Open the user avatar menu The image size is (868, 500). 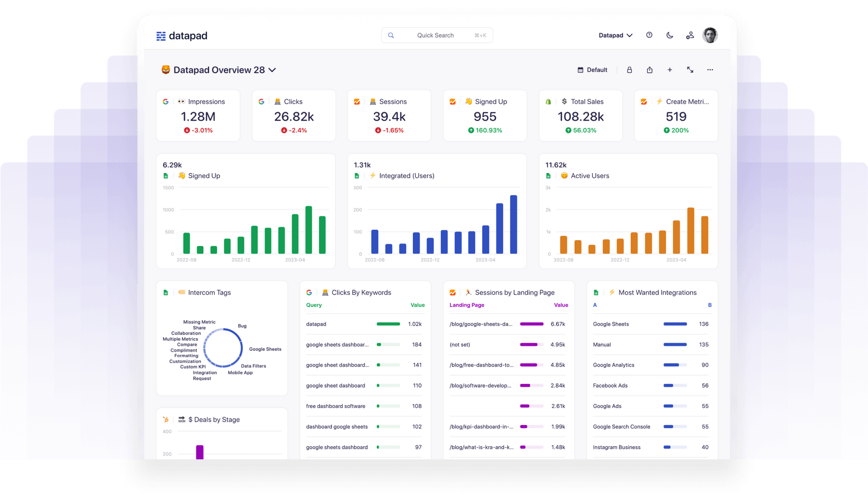(x=710, y=35)
